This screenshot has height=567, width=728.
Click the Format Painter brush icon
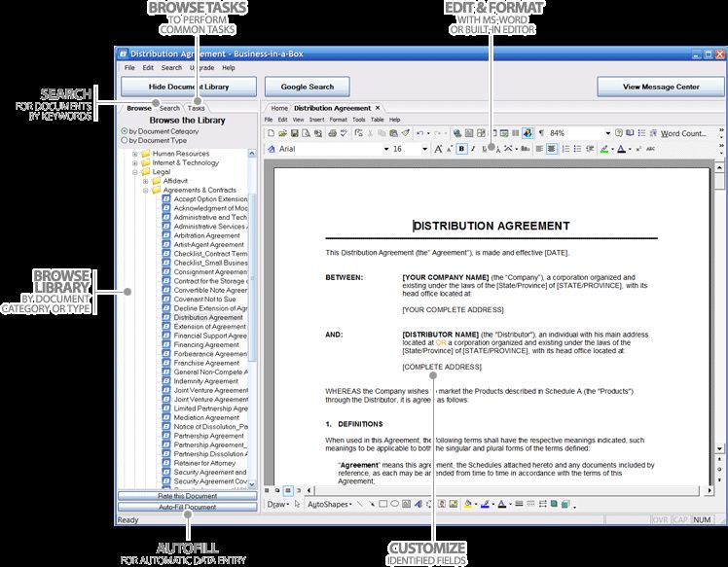(406, 133)
